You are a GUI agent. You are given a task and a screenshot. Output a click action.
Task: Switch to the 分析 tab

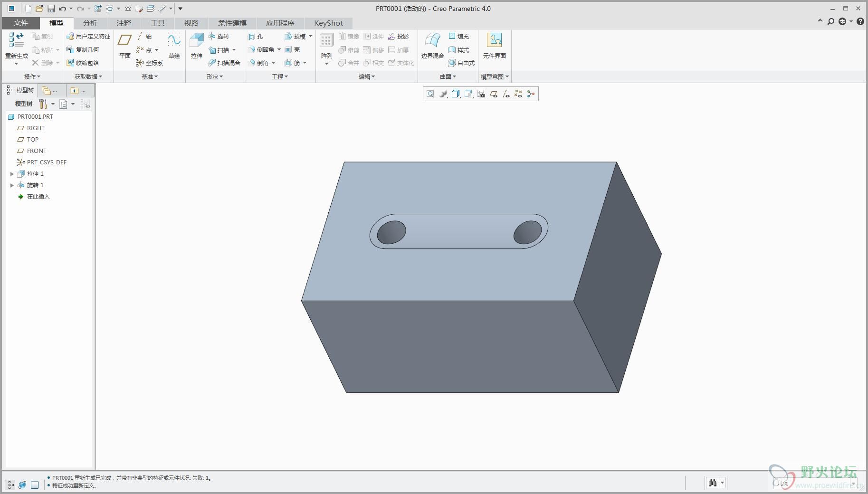(90, 23)
